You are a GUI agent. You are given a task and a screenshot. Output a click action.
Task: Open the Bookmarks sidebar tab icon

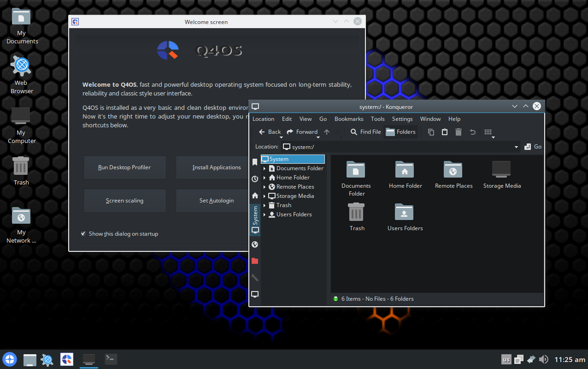(x=255, y=162)
